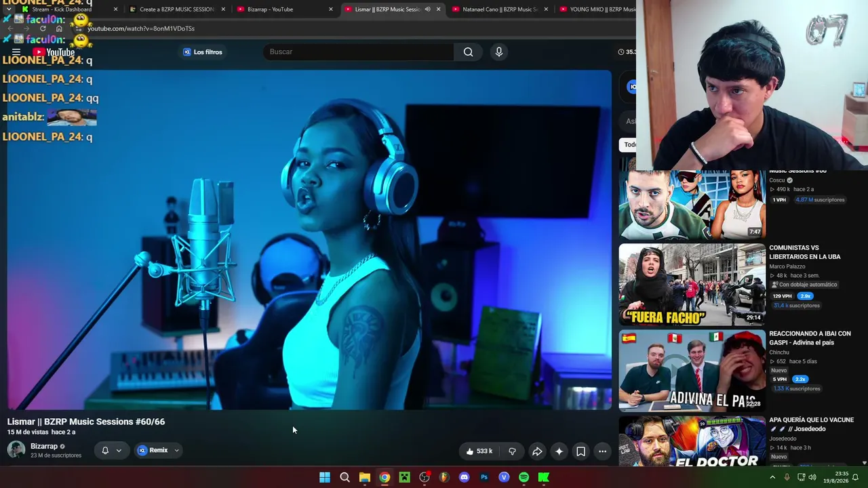
Task: Click the sparkle icon beside Share
Action: [x=559, y=451]
